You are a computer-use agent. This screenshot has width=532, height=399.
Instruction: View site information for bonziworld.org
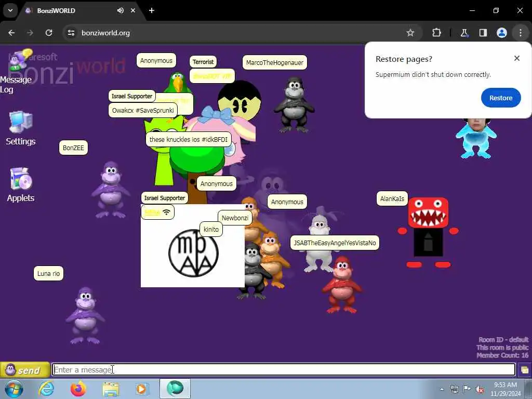pos(71,33)
